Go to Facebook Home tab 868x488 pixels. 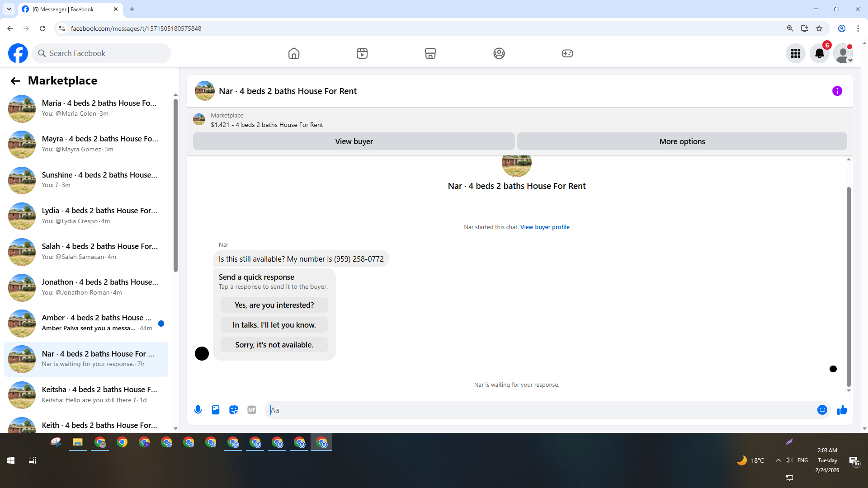pos(294,53)
